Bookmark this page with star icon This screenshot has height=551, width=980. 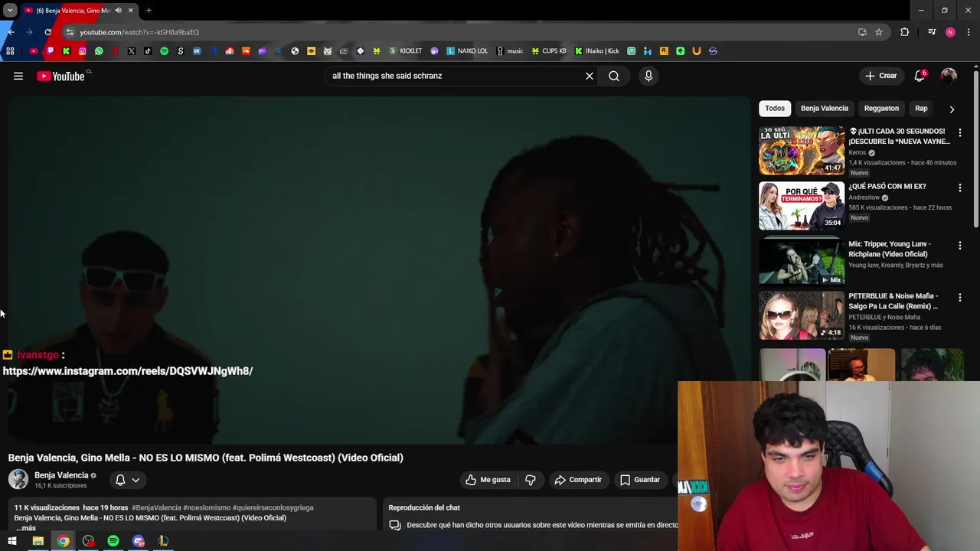pos(879,32)
